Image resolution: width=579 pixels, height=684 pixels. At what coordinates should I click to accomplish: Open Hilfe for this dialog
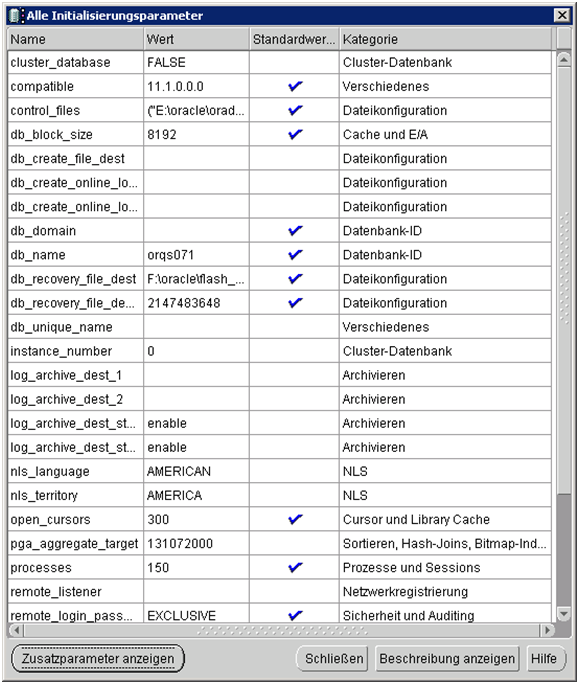[x=544, y=658]
